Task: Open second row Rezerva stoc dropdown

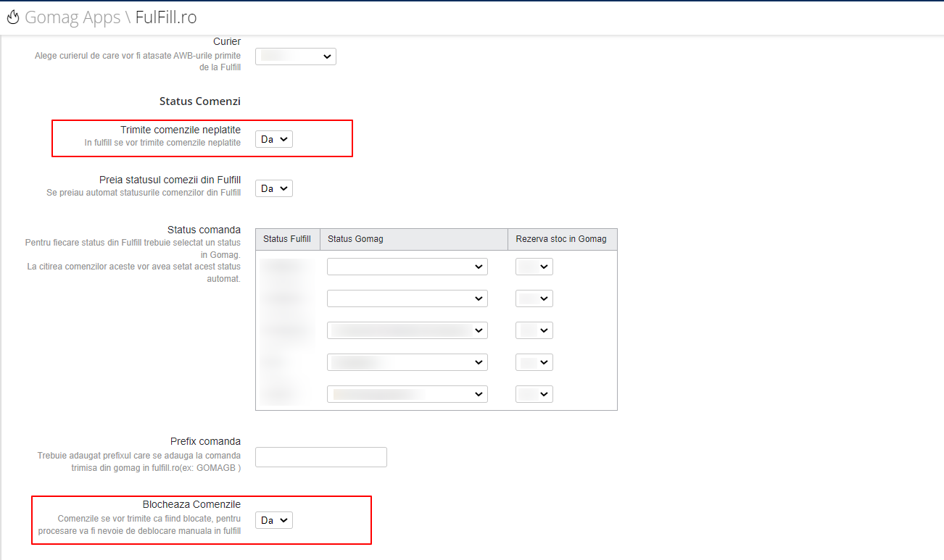Action: click(x=534, y=298)
